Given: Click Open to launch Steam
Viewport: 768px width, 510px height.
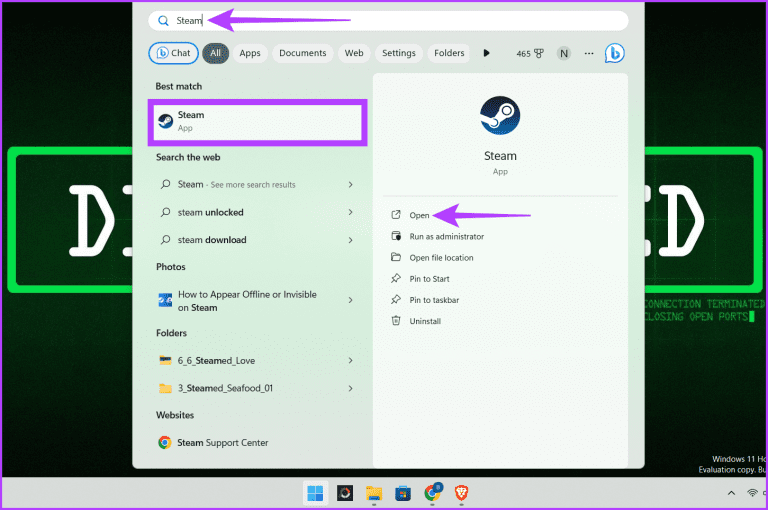Looking at the screenshot, I should pos(419,215).
